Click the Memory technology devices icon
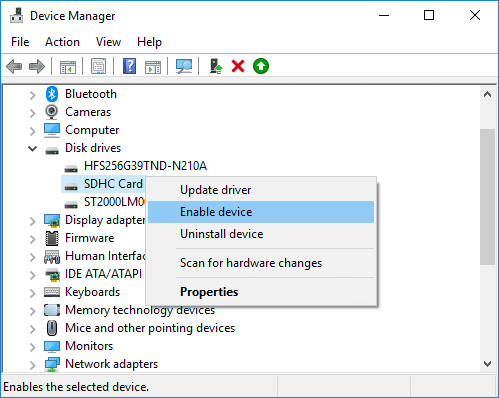The height and width of the screenshot is (398, 499). tap(52, 310)
